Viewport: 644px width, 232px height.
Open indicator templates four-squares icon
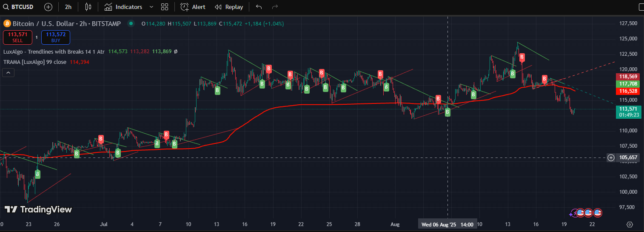(x=165, y=7)
